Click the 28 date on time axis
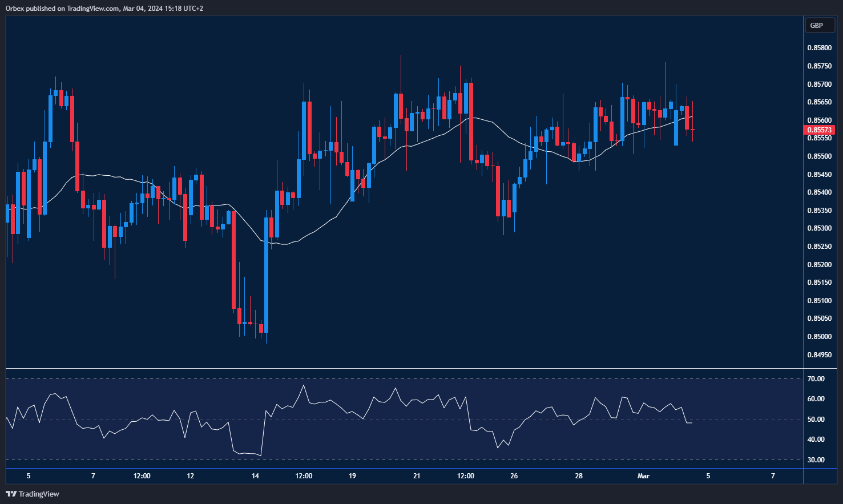The height and width of the screenshot is (504, 843). pyautogui.click(x=579, y=476)
